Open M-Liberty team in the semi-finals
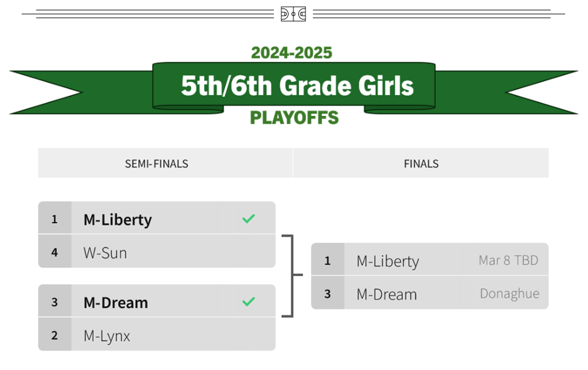This screenshot has height=370, width=588. tap(118, 220)
